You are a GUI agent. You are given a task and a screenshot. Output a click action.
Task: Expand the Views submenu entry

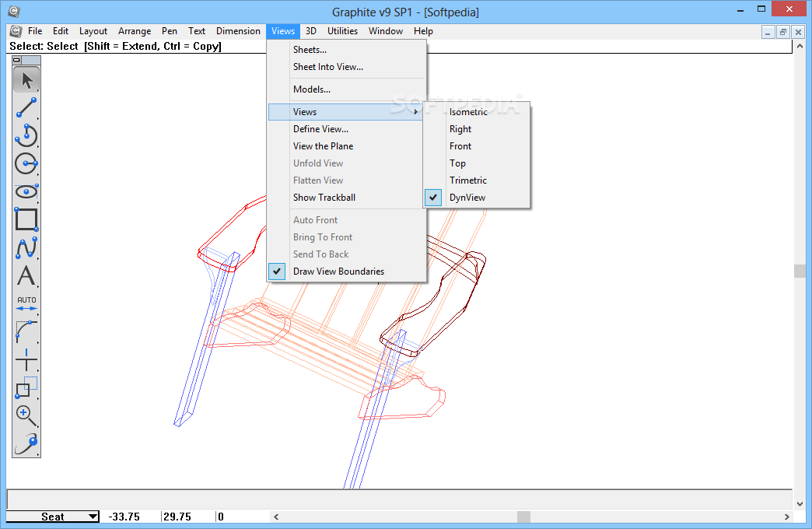click(x=346, y=112)
